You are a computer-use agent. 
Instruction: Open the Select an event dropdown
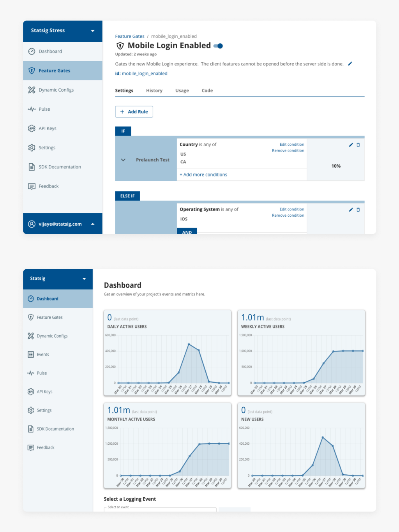[x=160, y=509]
